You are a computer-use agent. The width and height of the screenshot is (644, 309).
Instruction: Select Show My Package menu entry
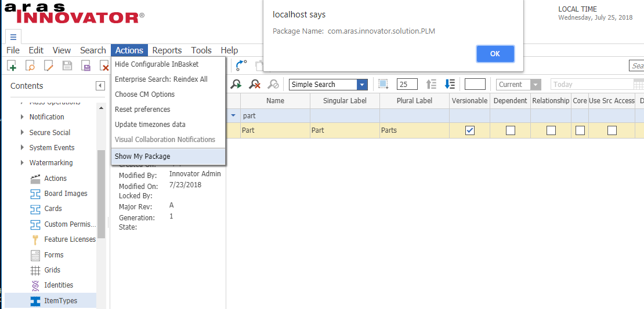pos(168,157)
